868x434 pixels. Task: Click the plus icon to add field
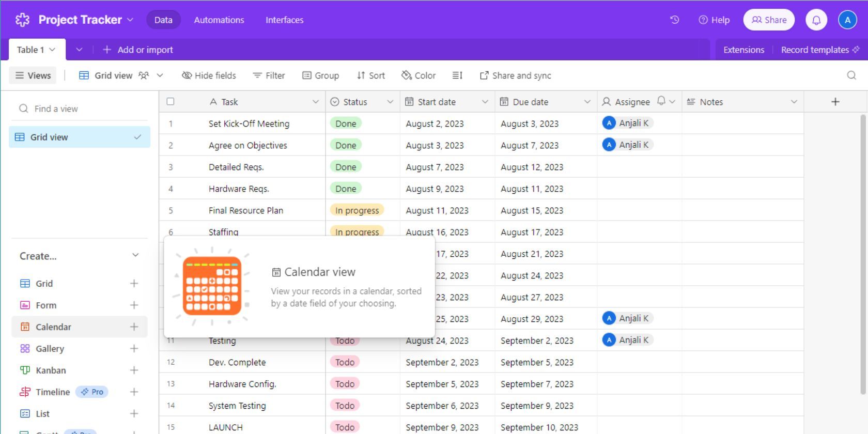tap(835, 102)
